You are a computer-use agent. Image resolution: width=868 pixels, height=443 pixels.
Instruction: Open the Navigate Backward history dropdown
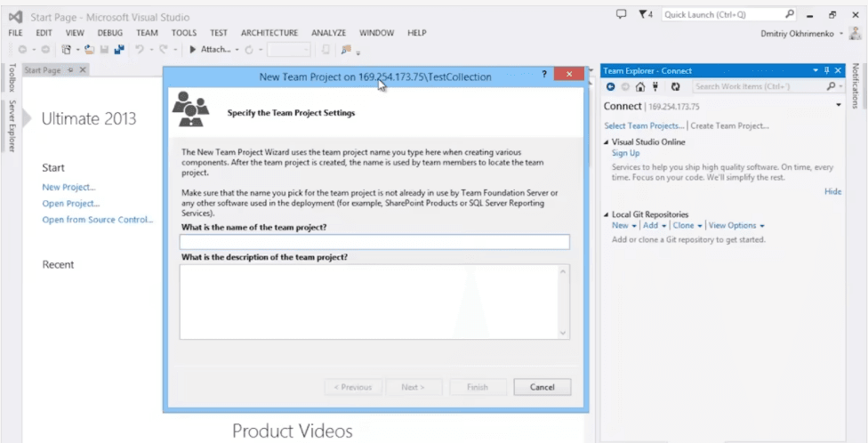click(x=34, y=50)
